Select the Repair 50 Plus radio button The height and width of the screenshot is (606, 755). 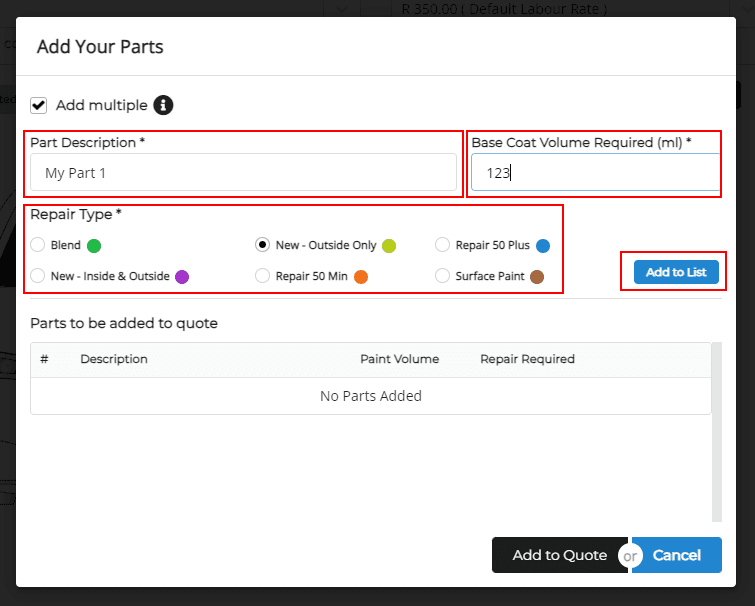(x=443, y=245)
